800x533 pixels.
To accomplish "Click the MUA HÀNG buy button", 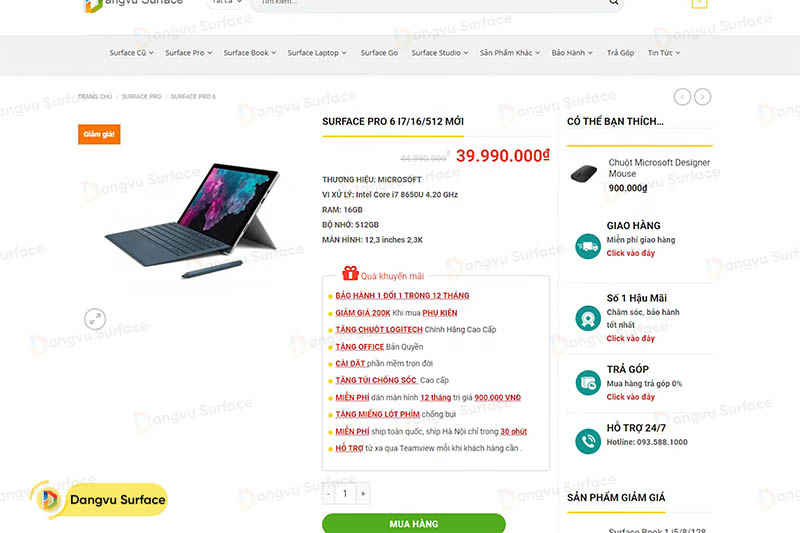I will pyautogui.click(x=414, y=523).
